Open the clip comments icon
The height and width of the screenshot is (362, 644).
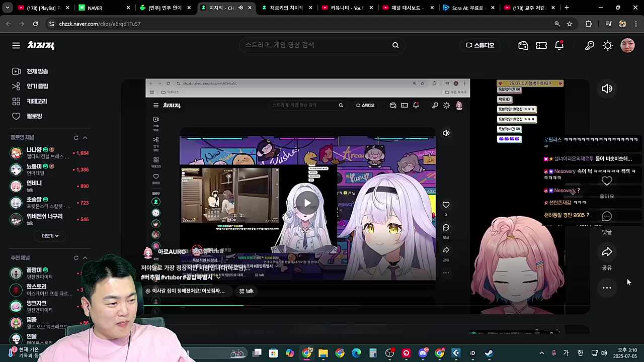click(607, 217)
